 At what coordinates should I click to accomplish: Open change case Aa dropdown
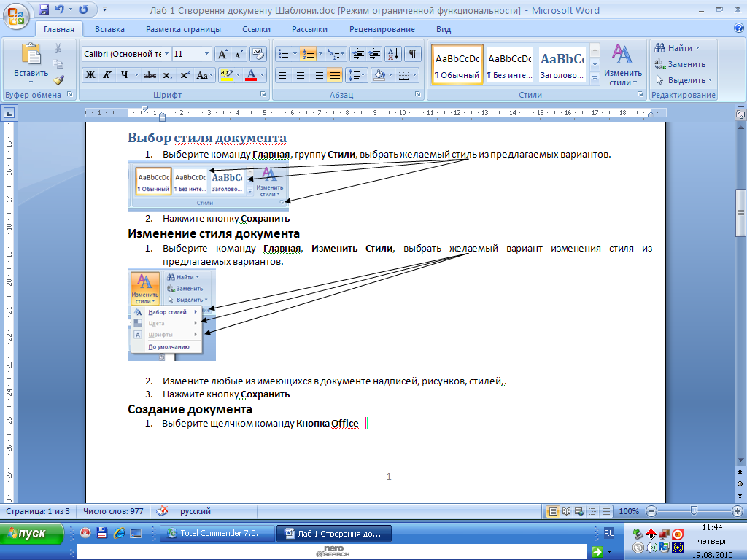[204, 75]
